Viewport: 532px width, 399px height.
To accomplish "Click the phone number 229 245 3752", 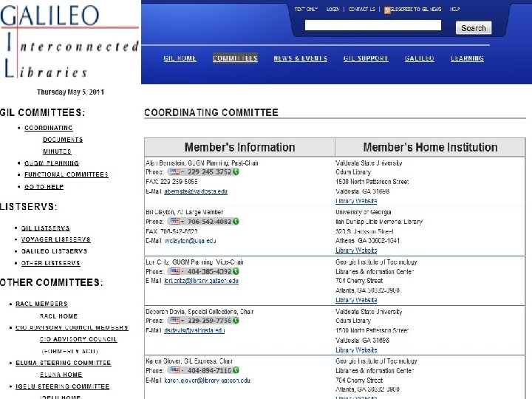I will click(209, 171).
